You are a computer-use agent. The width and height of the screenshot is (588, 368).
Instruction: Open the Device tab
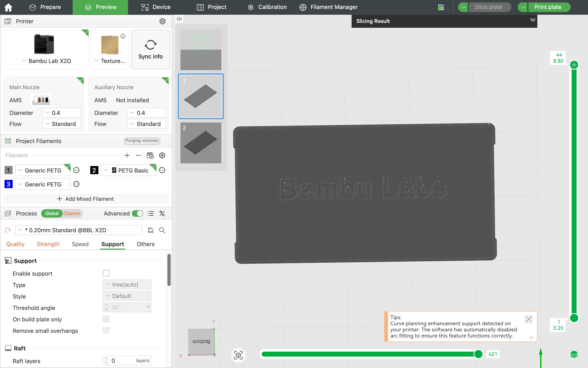[x=156, y=7]
